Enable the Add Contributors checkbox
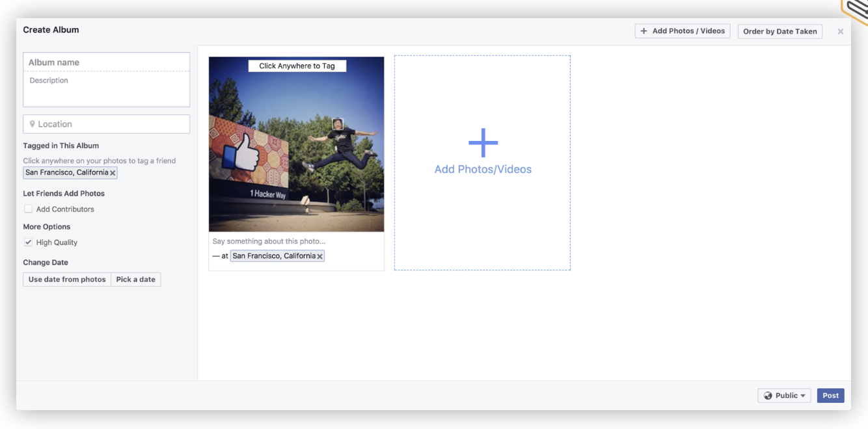Screen dimensions: 868x429 click(x=28, y=209)
